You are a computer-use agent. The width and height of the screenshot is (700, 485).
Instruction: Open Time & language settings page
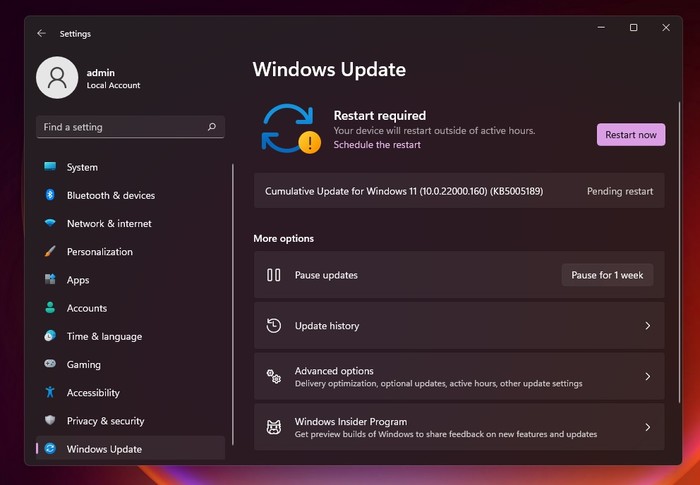pyautogui.click(x=104, y=337)
